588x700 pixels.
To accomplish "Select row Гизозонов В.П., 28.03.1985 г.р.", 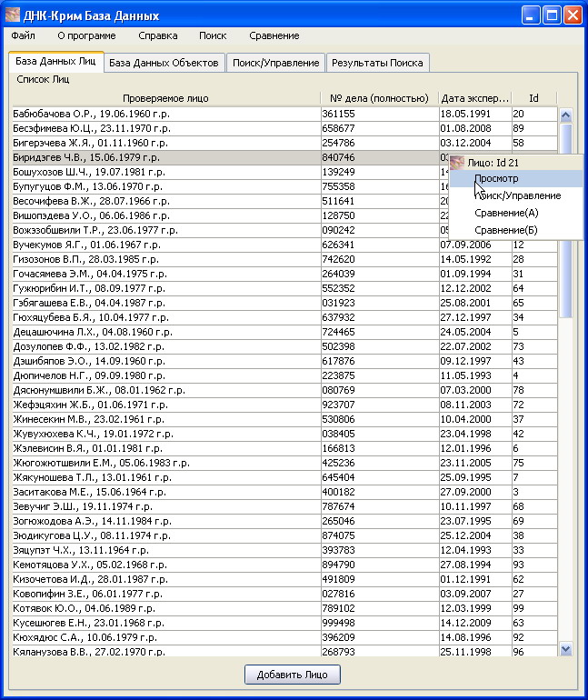I will 284,259.
